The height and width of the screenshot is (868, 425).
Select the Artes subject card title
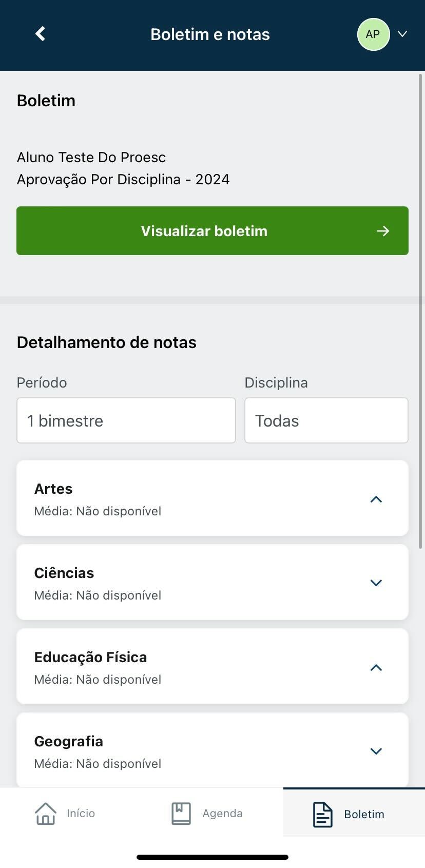pos(53,489)
